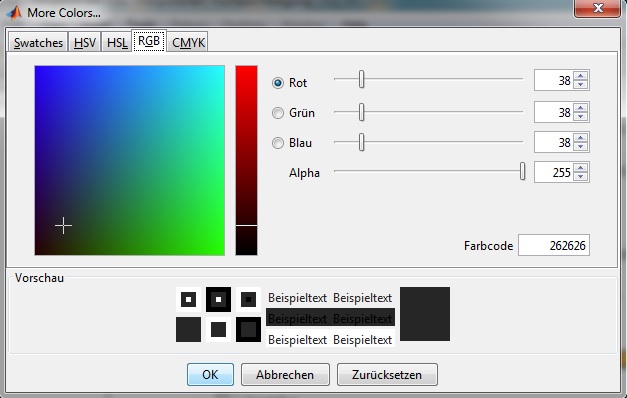Click the Alpha value field showing 255

(554, 172)
